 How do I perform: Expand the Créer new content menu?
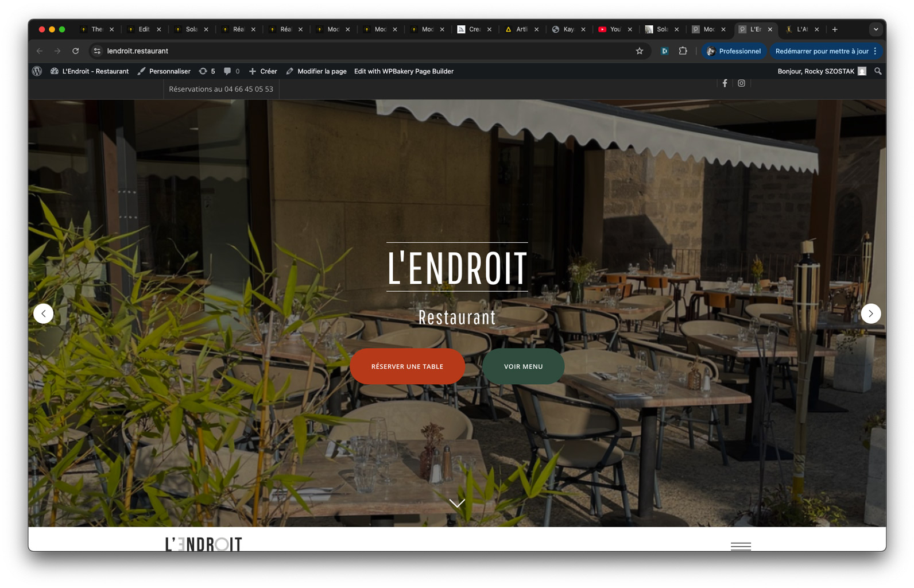[x=263, y=71]
